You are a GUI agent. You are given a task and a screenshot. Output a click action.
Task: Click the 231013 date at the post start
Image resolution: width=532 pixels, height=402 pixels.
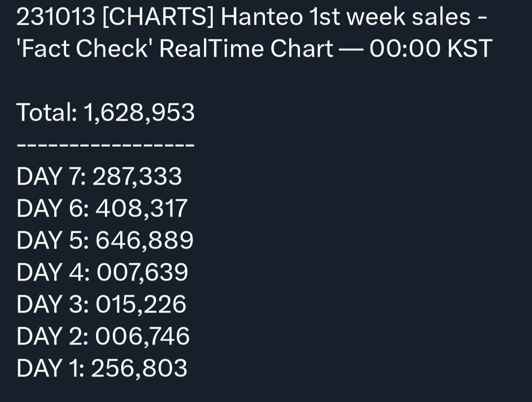[x=56, y=17]
